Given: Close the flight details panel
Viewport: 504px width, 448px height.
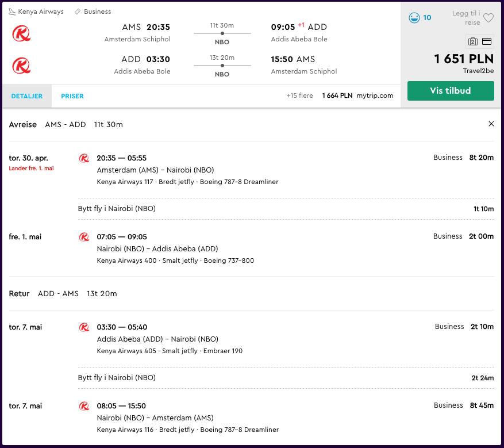Looking at the screenshot, I should [x=491, y=124].
